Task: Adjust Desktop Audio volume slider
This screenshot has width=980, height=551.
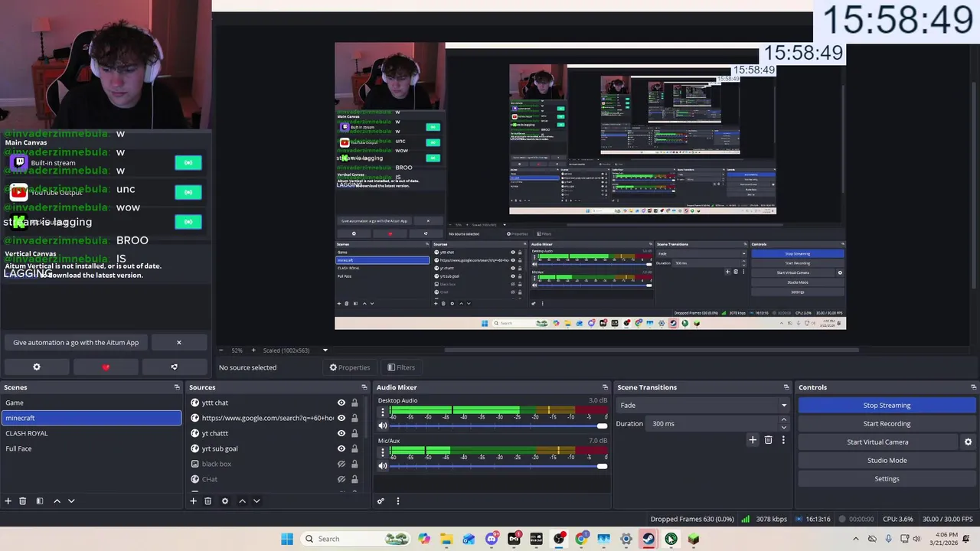Action: pos(498,426)
